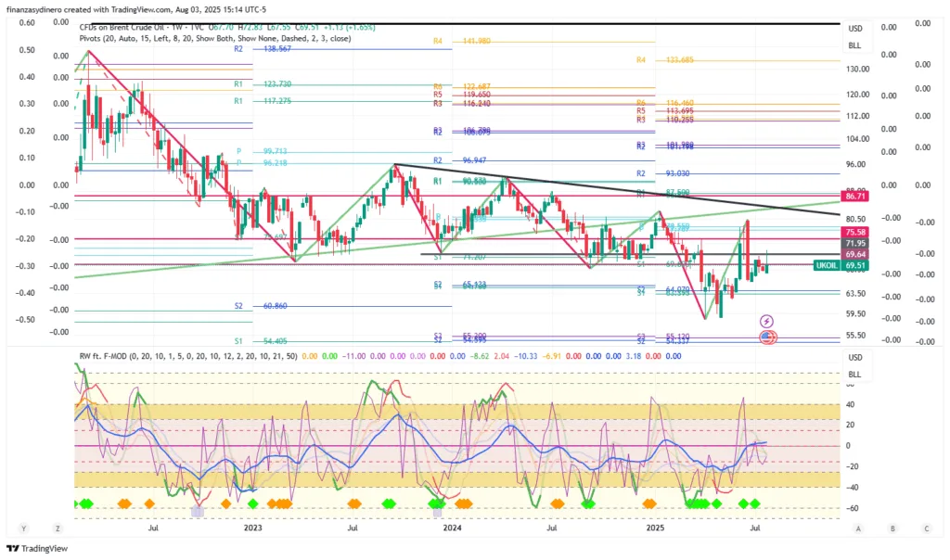Image resolution: width=950 pixels, height=560 pixels.
Task: Click the 2023 label on time axis
Action: 252,528
